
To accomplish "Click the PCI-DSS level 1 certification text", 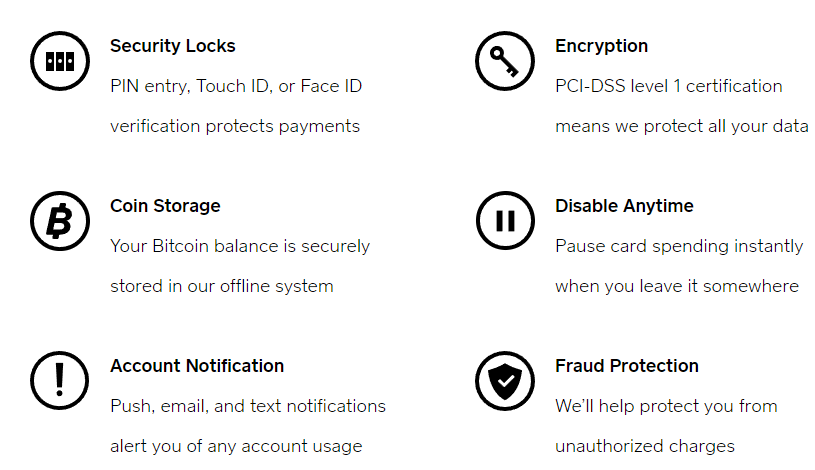I will pyautogui.click(x=668, y=86).
